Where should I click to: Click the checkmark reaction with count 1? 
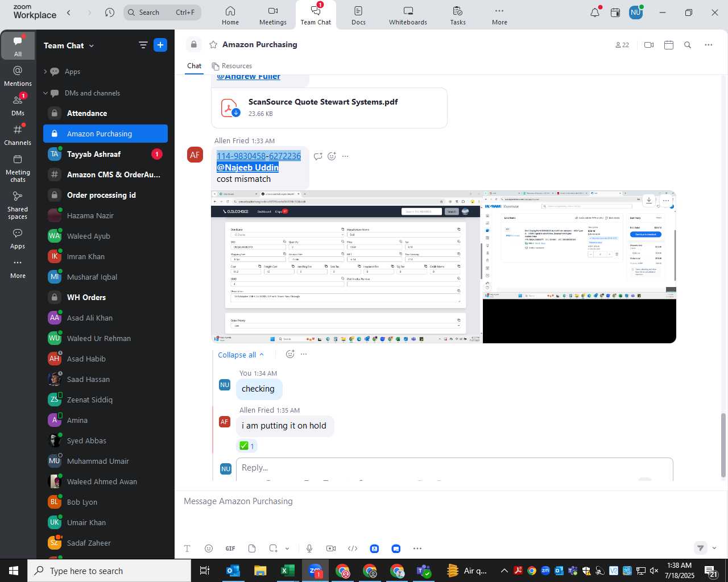click(247, 446)
